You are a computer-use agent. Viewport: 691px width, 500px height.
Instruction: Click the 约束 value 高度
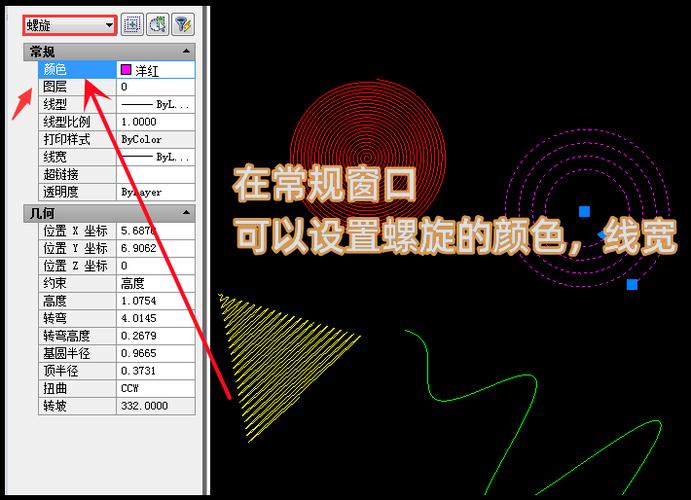(156, 283)
